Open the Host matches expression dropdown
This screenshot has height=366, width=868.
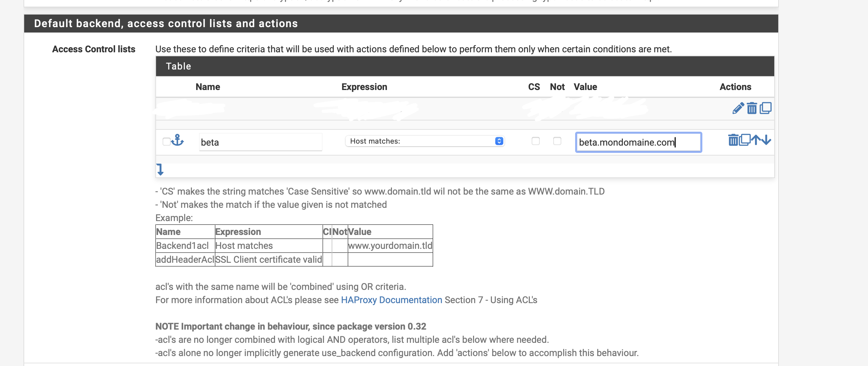click(425, 141)
